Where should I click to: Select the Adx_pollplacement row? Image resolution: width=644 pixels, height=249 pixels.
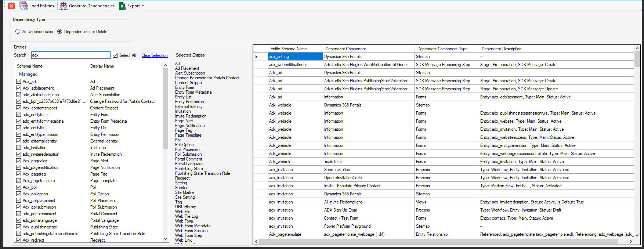click(x=88, y=201)
